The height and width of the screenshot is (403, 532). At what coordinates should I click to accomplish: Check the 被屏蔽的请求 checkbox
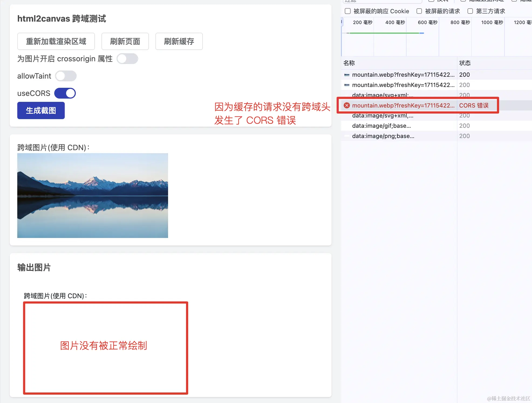(x=419, y=11)
